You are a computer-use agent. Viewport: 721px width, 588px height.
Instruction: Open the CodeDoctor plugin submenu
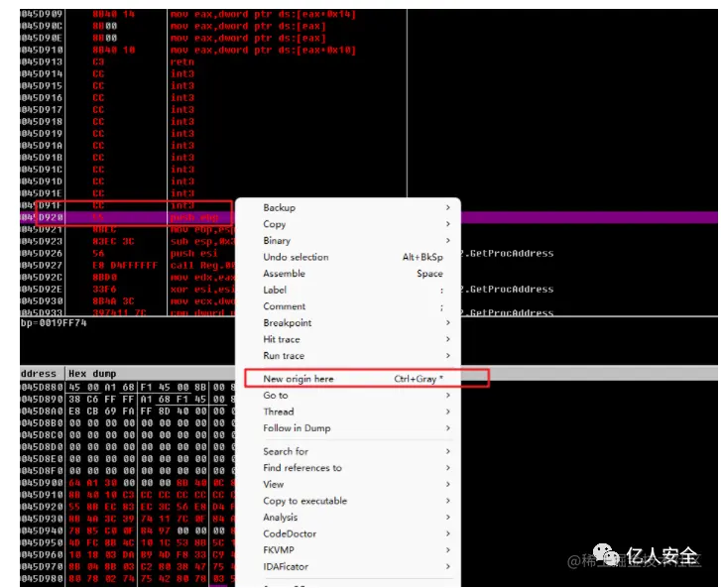point(348,533)
